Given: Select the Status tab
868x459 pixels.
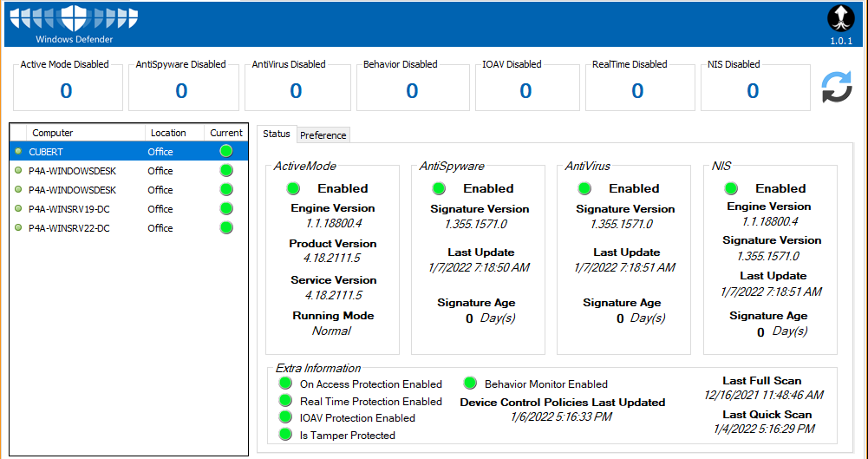Looking at the screenshot, I should [277, 134].
